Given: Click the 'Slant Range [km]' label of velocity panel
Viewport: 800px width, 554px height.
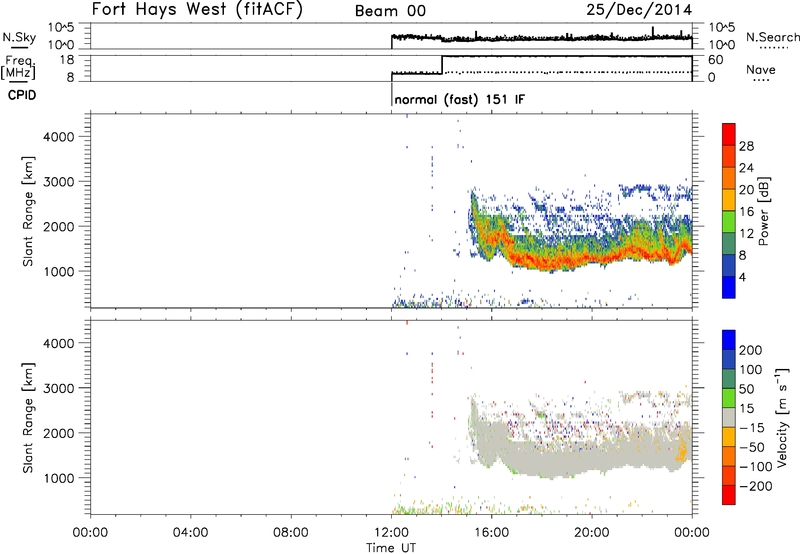Looking at the screenshot, I should pos(28,418).
